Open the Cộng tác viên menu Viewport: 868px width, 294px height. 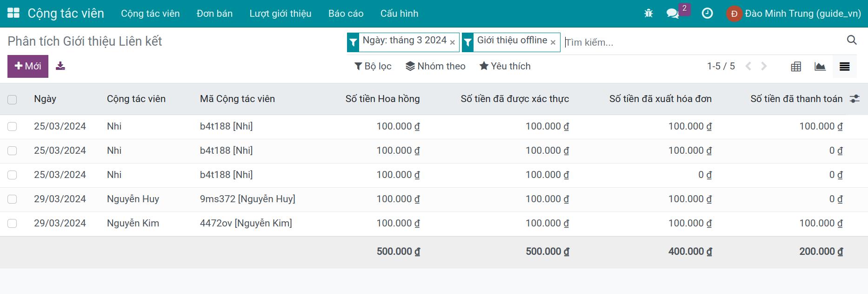[x=150, y=14]
